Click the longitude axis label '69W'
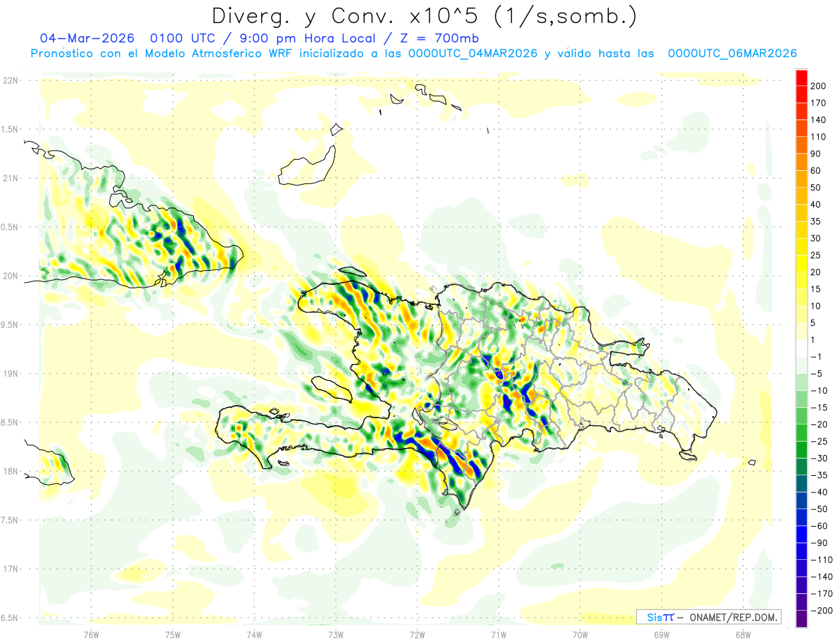 pos(661,634)
